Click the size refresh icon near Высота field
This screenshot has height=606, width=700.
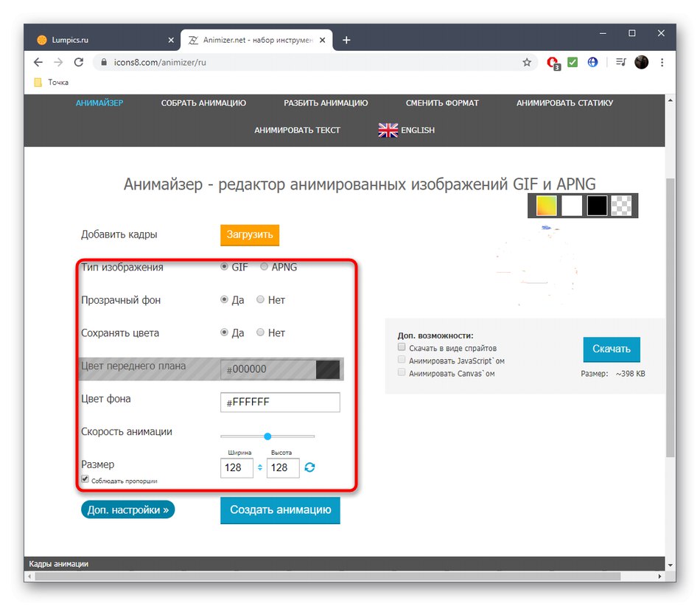coord(309,467)
